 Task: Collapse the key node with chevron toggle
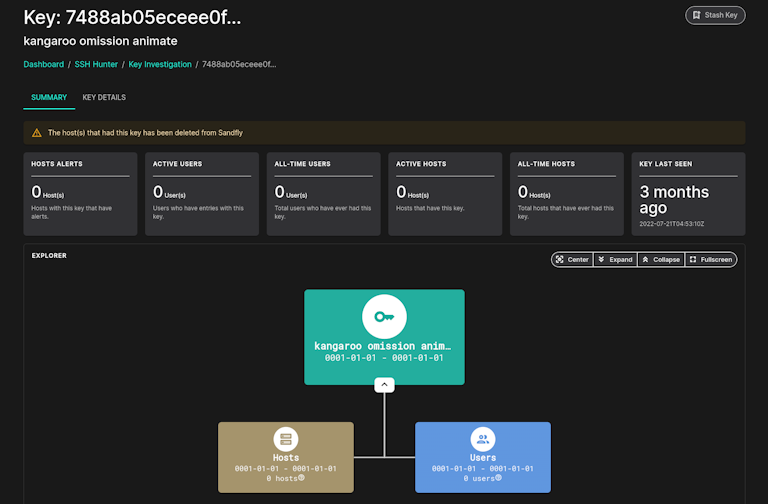384,384
